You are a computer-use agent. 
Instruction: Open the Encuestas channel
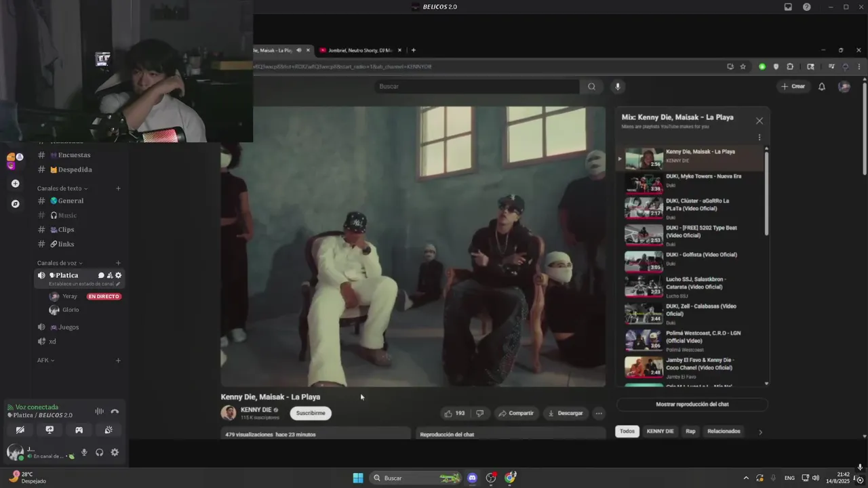tap(80, 155)
